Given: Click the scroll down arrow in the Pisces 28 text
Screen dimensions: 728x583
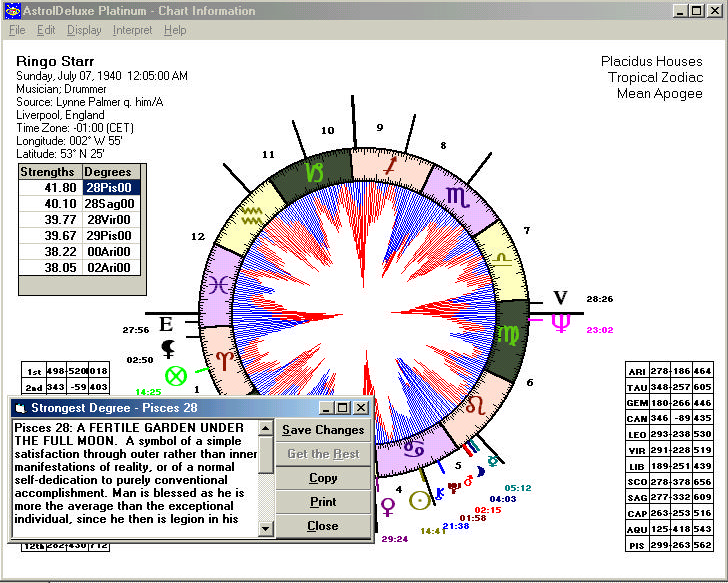Looking at the screenshot, I should [x=266, y=528].
